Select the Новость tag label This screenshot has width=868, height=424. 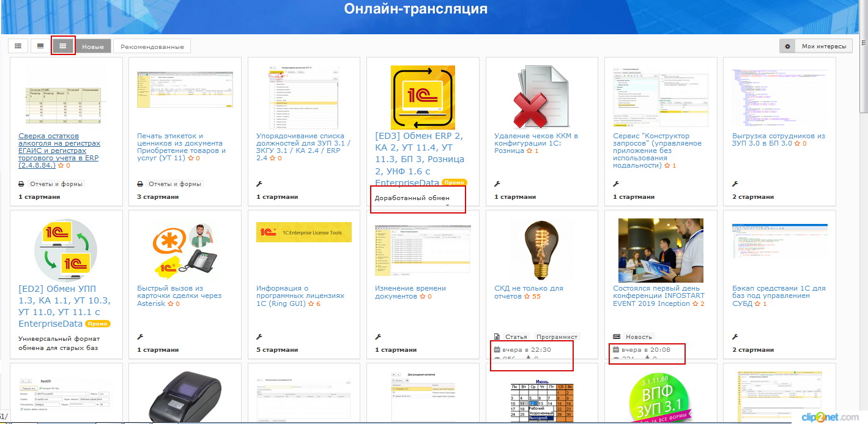[639, 337]
